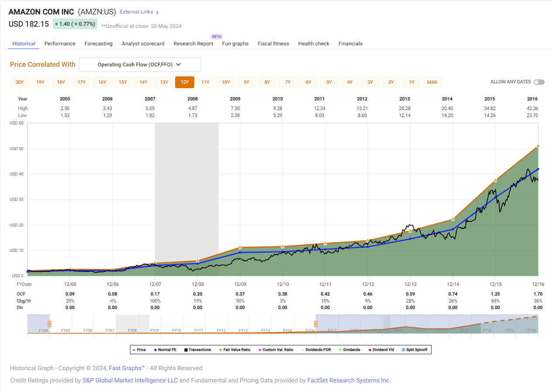Select the 16Y time range
This screenshot has height=392, width=552.
point(102,82)
